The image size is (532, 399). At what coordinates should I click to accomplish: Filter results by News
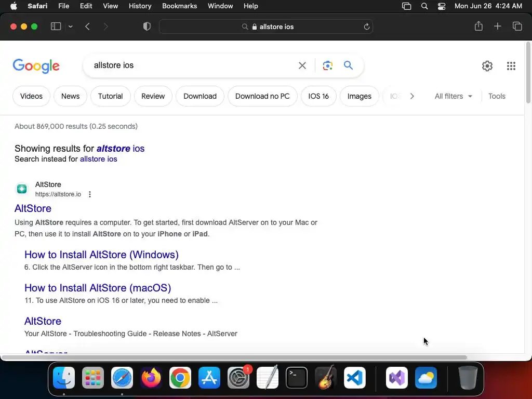(x=70, y=96)
